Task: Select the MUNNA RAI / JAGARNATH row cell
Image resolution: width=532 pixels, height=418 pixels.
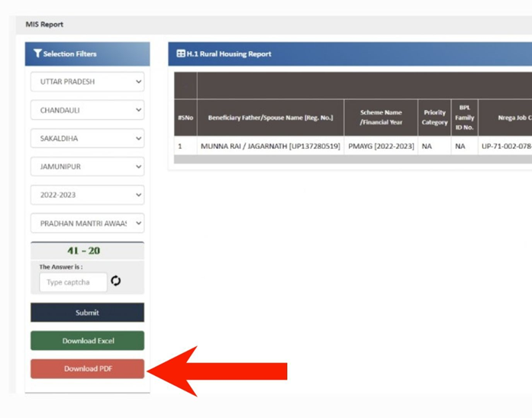Action: click(270, 146)
